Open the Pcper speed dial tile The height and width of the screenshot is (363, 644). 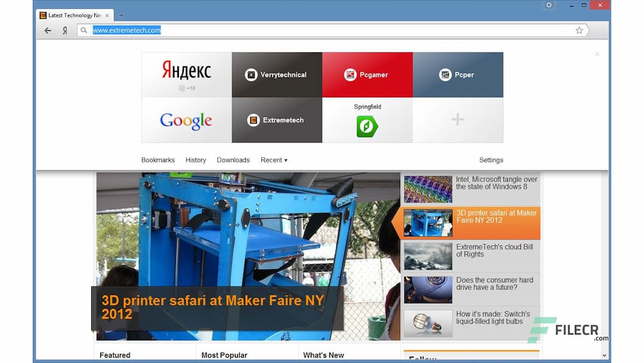point(458,74)
